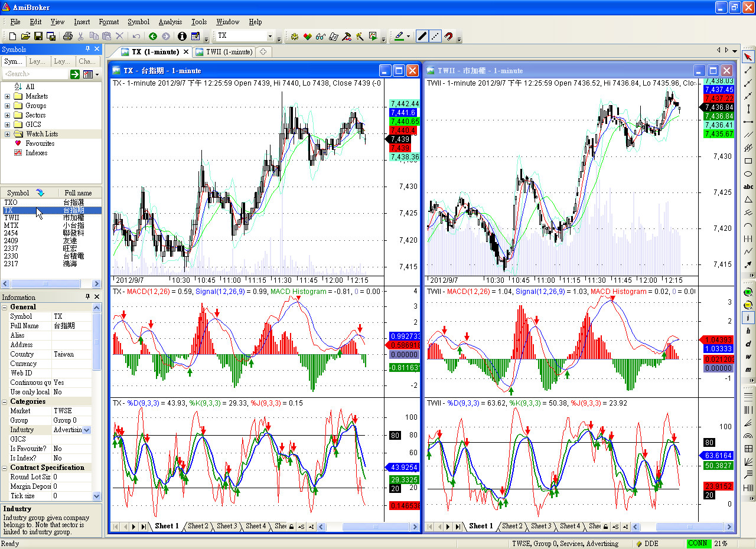Switch to Sheet 3 in the TWII window
The height and width of the screenshot is (549, 756).
pyautogui.click(x=540, y=526)
